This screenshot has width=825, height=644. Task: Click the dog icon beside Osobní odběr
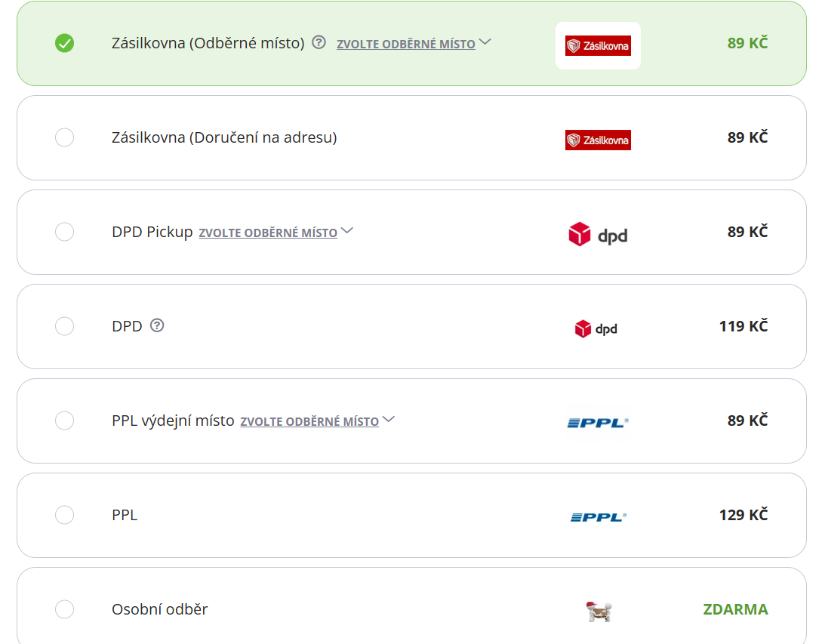[x=598, y=609]
